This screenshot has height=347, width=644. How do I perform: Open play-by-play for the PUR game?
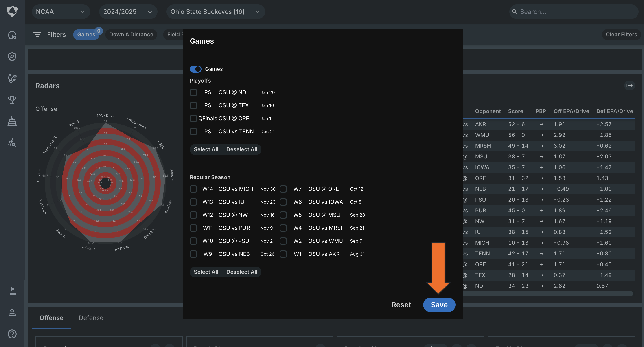541,211
